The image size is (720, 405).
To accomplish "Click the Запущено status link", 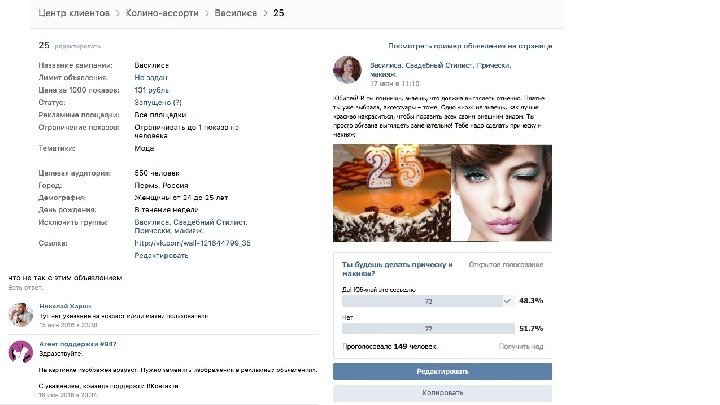I will (x=158, y=102).
